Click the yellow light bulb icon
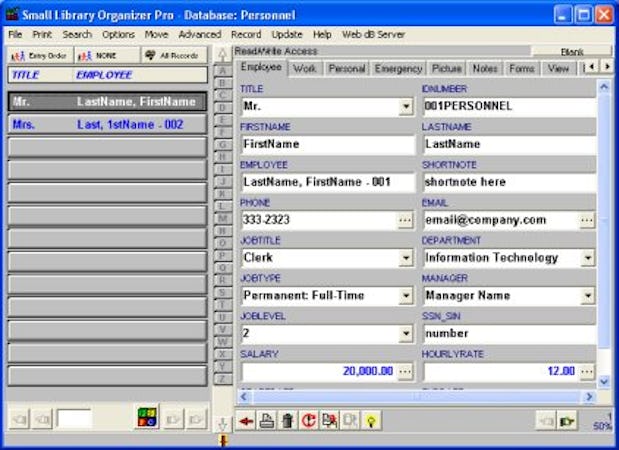The height and width of the screenshot is (450, 619). (371, 421)
